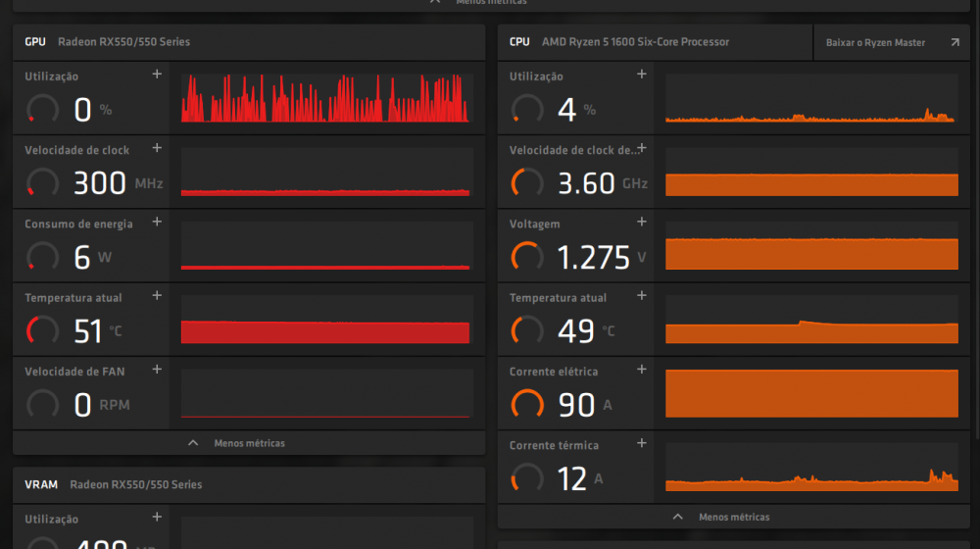The width and height of the screenshot is (980, 549).
Task: Click plus icon for Corrente elétrica
Action: coord(642,370)
